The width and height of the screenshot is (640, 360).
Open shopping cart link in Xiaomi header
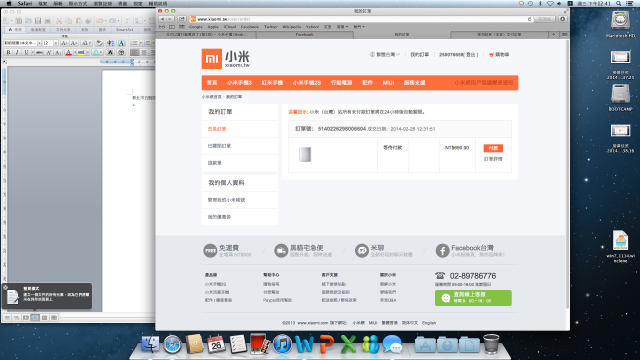pos(499,54)
